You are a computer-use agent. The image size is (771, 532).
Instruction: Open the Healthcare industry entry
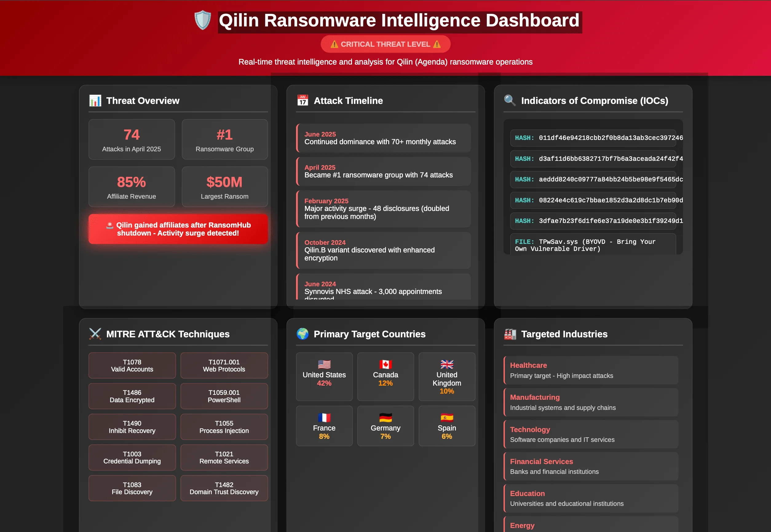point(591,370)
